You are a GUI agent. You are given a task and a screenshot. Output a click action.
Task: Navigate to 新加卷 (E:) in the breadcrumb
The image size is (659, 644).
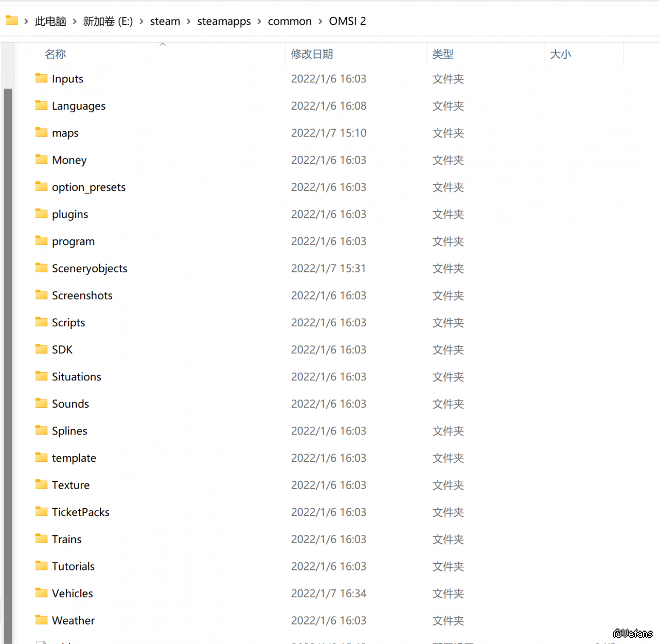(108, 21)
